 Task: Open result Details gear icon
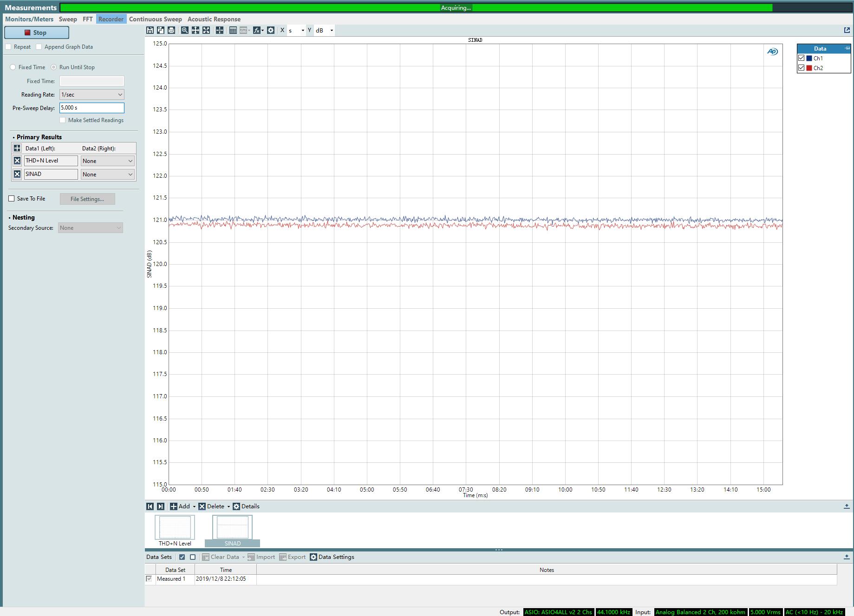[x=236, y=506]
